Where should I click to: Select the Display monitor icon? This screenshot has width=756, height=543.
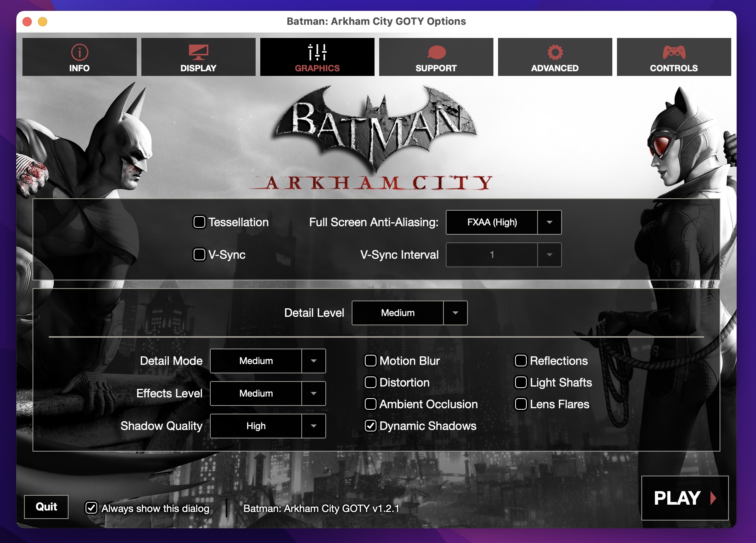(198, 52)
